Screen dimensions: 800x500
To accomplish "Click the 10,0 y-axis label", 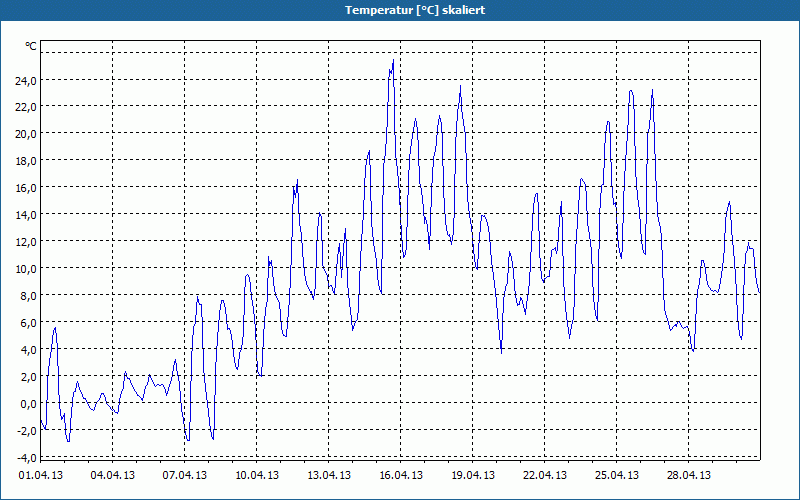I will 27,269.
